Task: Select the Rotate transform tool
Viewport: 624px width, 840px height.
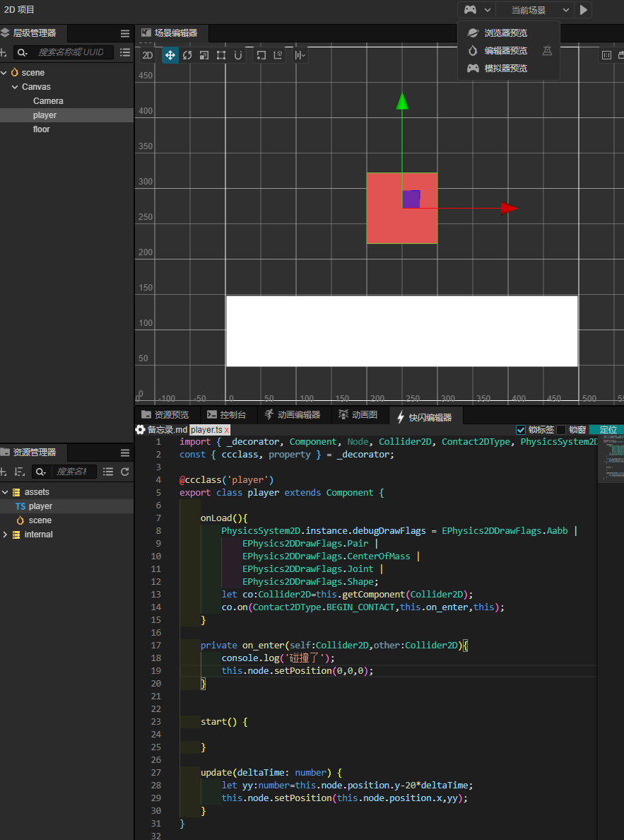Action: tap(187, 55)
